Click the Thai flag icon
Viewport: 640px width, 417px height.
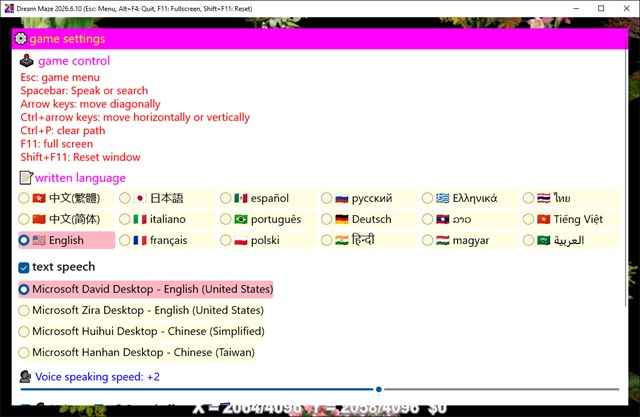(x=544, y=198)
